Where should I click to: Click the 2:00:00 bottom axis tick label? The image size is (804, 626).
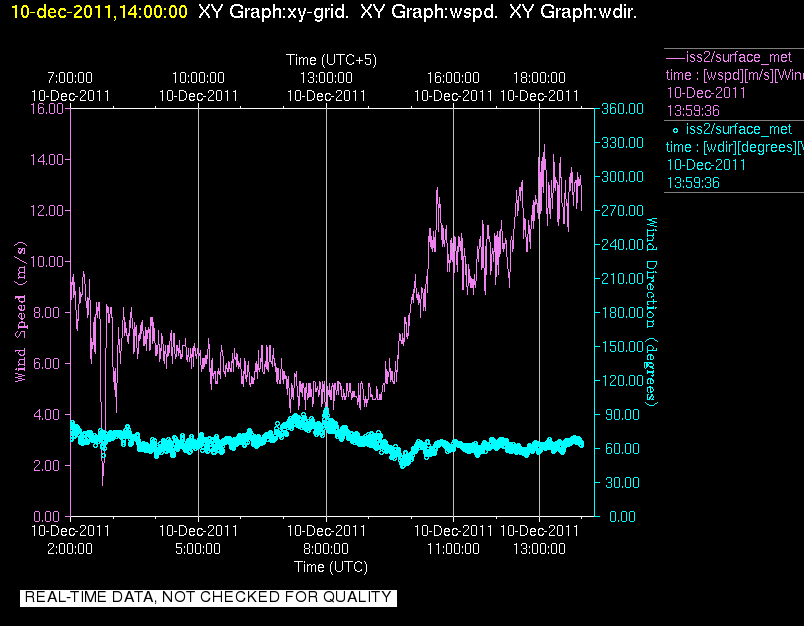70,549
